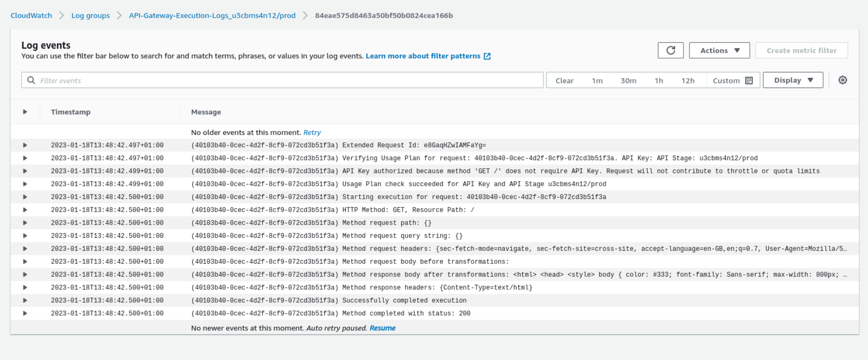This screenshot has width=868, height=360.
Task: Click the log stream ID breadcrumb text
Action: coord(384,16)
